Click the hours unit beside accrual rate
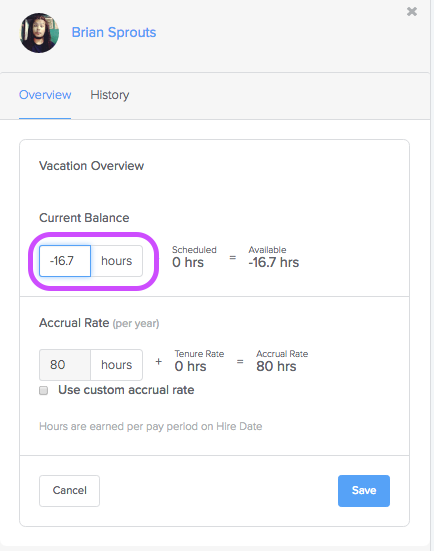The width and height of the screenshot is (434, 551). pyautogui.click(x=117, y=365)
